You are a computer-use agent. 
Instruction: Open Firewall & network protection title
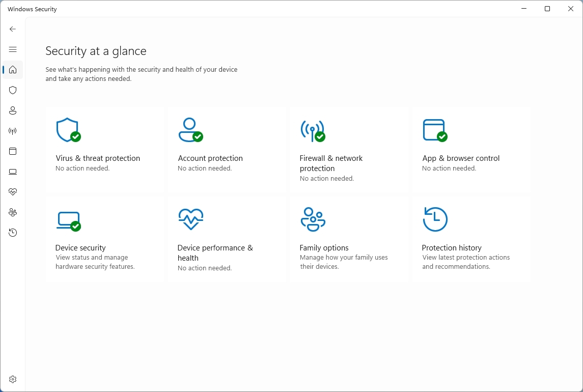click(x=331, y=163)
